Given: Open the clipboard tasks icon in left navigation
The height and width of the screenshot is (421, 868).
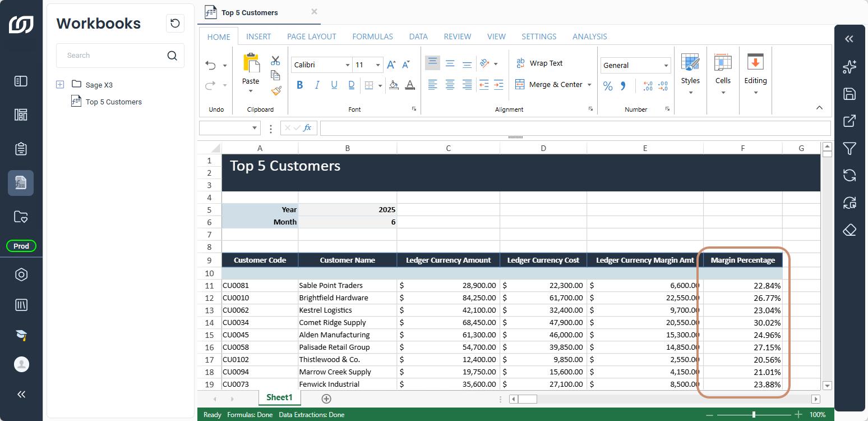Looking at the screenshot, I should 21,149.
